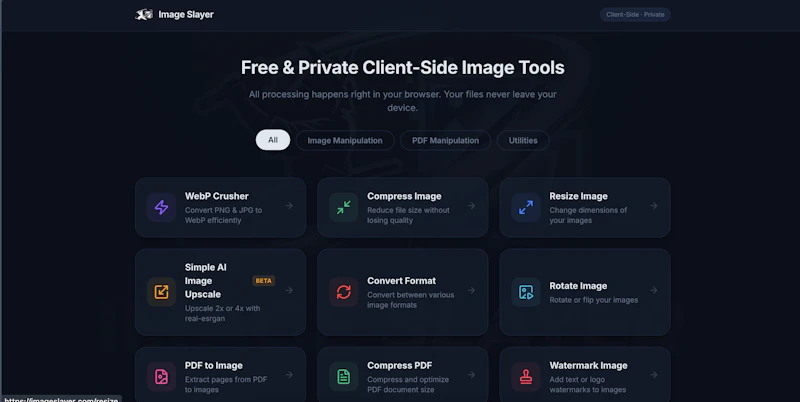
Task: Open the Image Slayer home link text
Action: coord(186,15)
